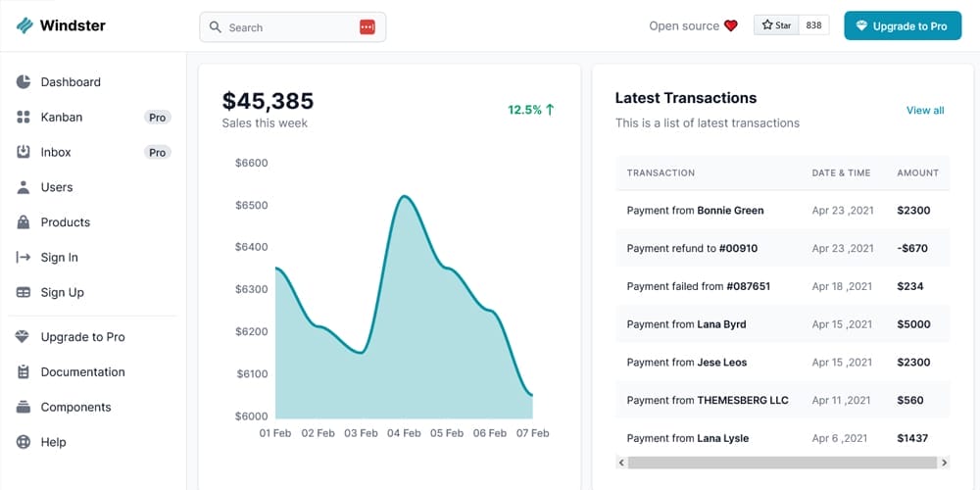Open the Documentation menu item
Viewport: 980px width, 490px height.
(x=82, y=372)
